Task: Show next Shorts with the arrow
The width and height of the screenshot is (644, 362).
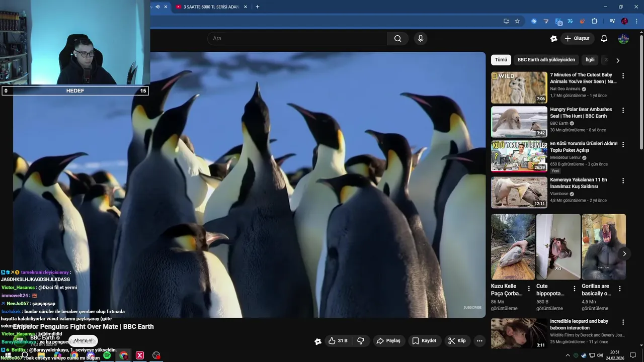Action: tap(624, 254)
